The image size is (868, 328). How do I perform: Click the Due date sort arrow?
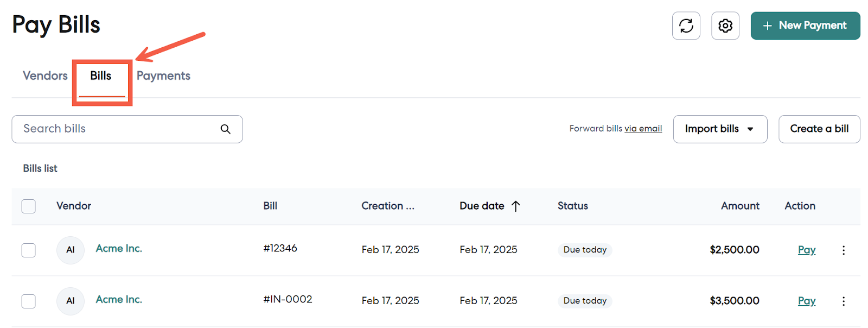coord(516,206)
